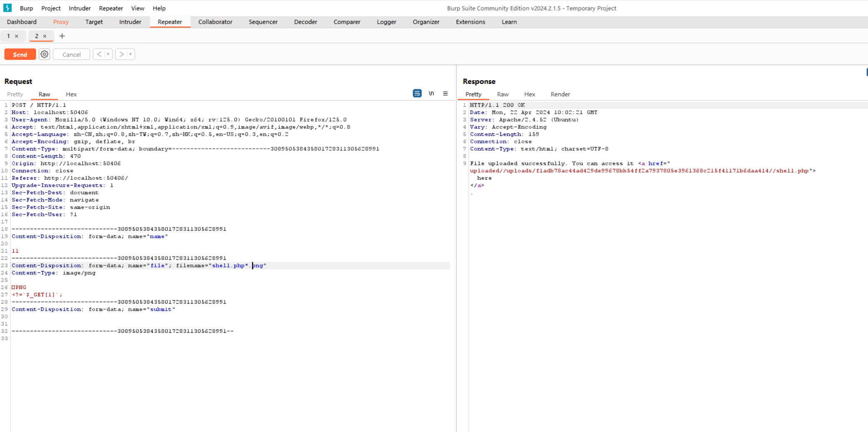Close Repeater tab 2
This screenshot has width=868, height=432.
pyautogui.click(x=45, y=36)
